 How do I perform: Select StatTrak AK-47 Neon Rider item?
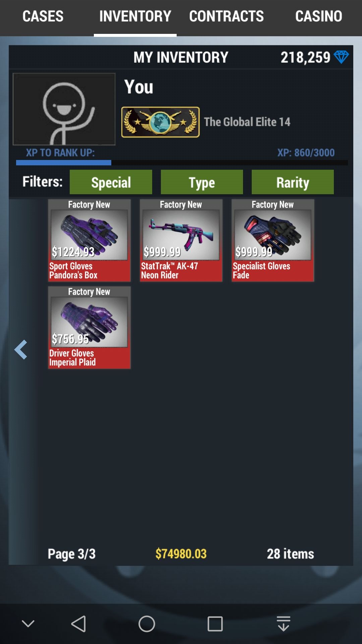tap(181, 240)
